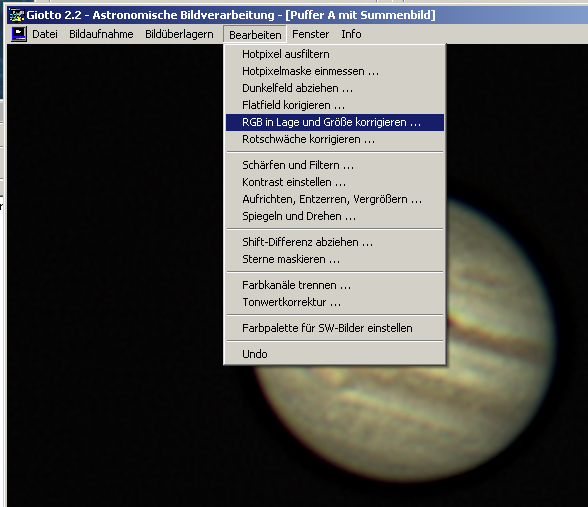Viewport: 588px width, 507px height.
Task: Click Undo in Bearbeiten menu
Action: [x=335, y=354]
